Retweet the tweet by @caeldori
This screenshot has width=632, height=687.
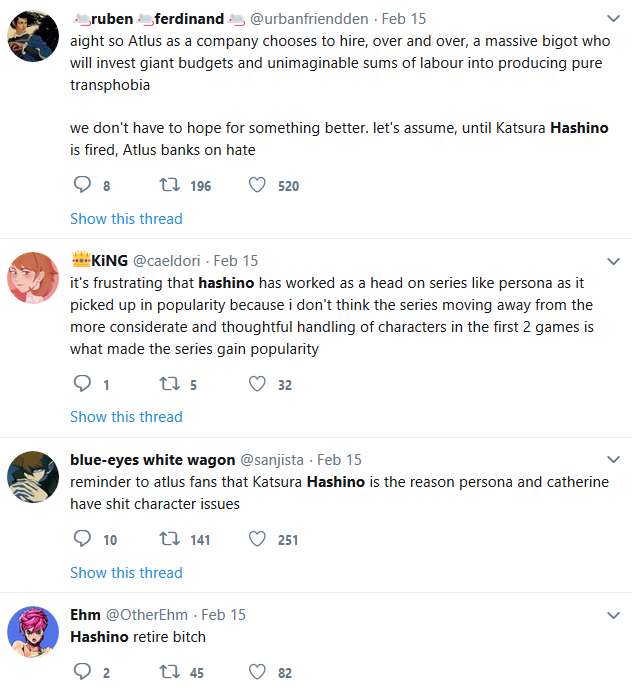[169, 383]
